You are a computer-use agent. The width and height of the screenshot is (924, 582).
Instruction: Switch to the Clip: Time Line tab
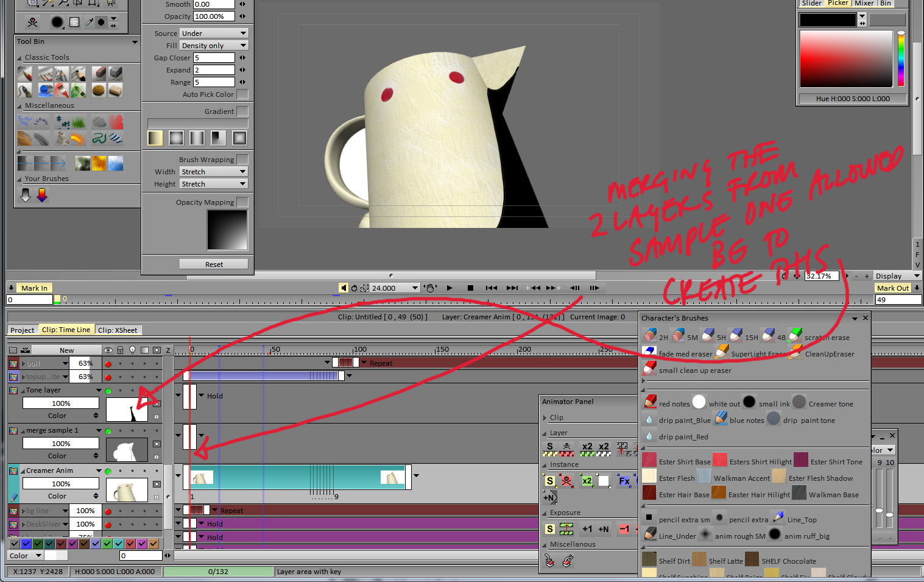pos(66,330)
